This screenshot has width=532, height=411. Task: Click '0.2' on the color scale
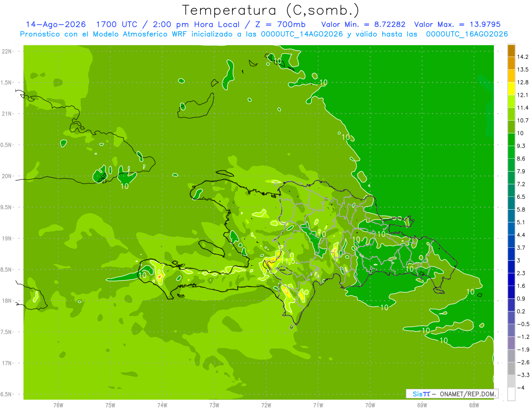tap(521, 311)
